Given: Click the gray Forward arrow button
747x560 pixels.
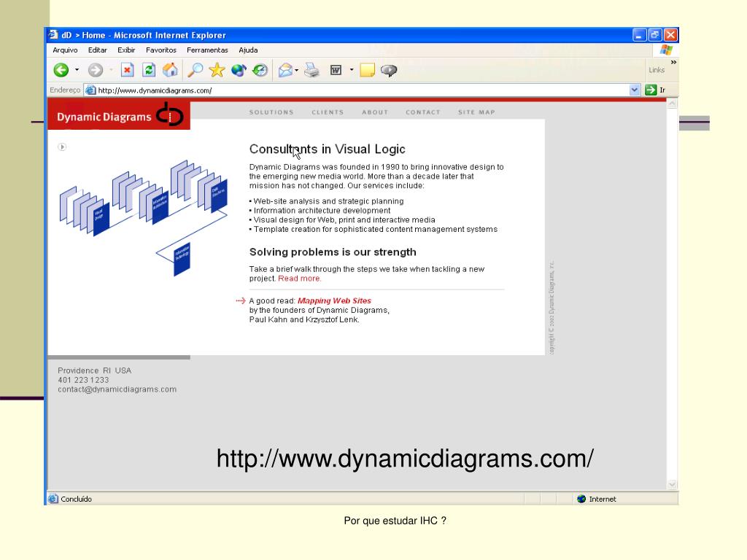Looking at the screenshot, I should (x=96, y=70).
